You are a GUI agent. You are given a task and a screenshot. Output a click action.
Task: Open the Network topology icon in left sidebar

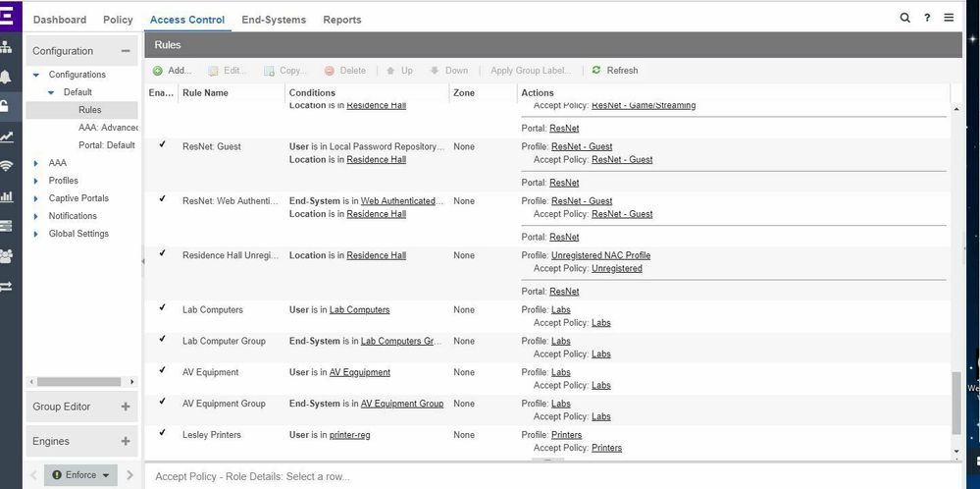8,46
